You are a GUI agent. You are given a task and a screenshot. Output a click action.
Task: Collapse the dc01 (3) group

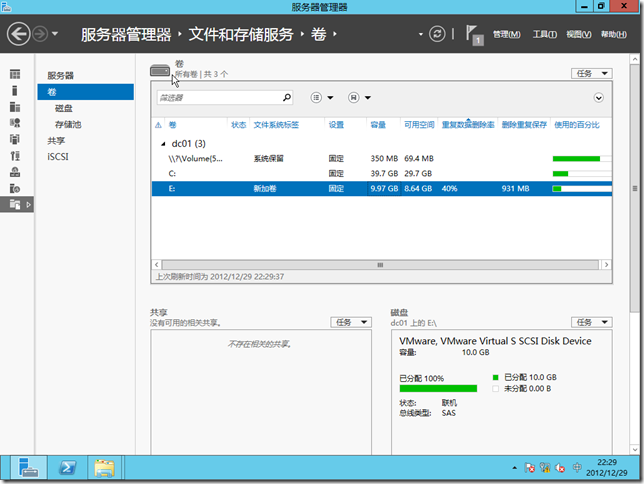point(164,144)
